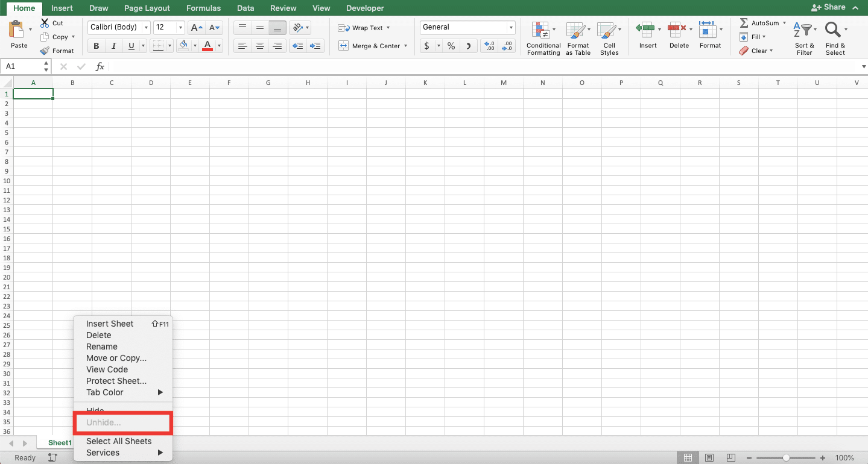Viewport: 868px width, 464px height.
Task: Click Find & Select
Action: [x=835, y=36]
